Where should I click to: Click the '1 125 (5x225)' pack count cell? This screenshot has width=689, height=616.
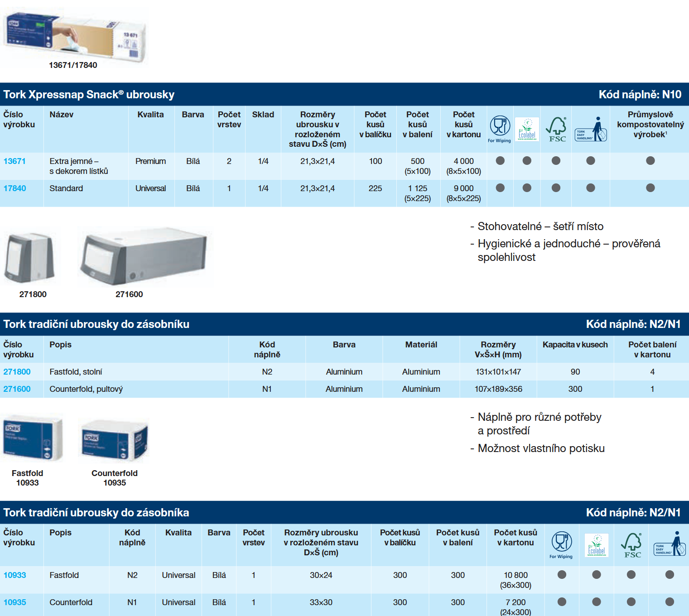[417, 193]
